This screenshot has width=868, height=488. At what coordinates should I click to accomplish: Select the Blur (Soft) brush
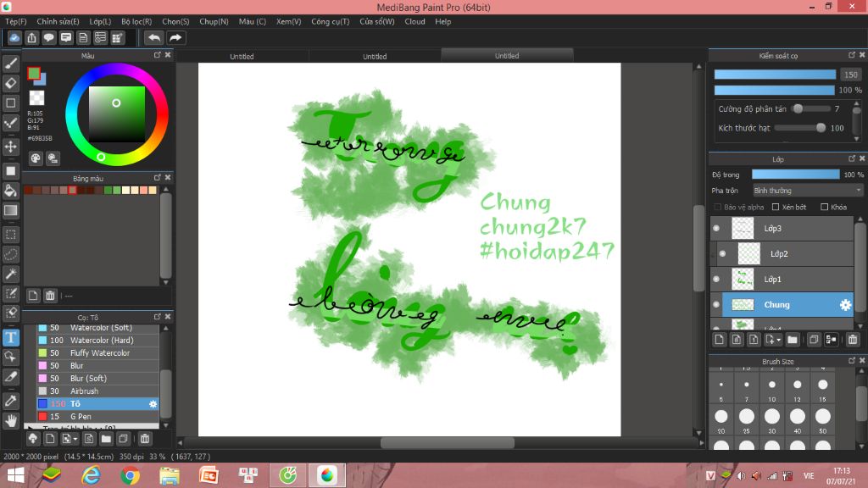coord(98,379)
